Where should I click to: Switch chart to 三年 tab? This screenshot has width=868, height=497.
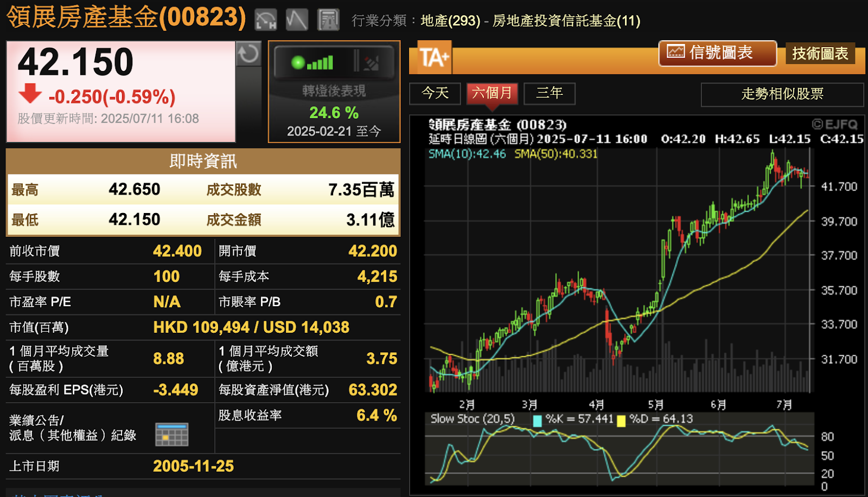pyautogui.click(x=550, y=93)
